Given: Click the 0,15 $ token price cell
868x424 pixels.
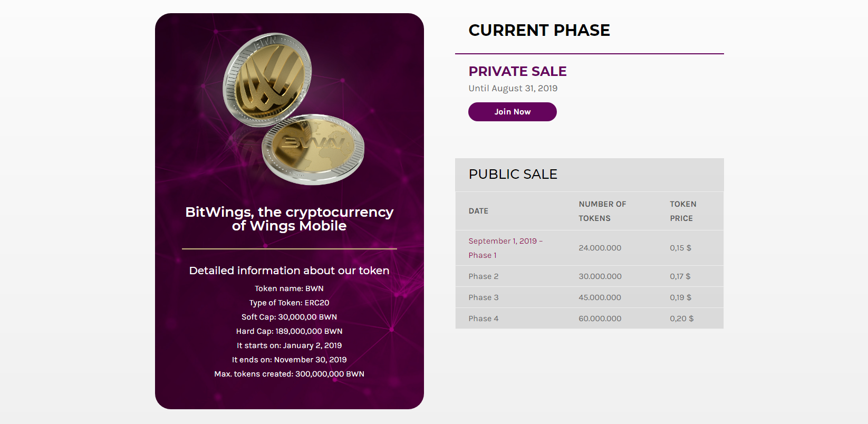Looking at the screenshot, I should coord(680,248).
